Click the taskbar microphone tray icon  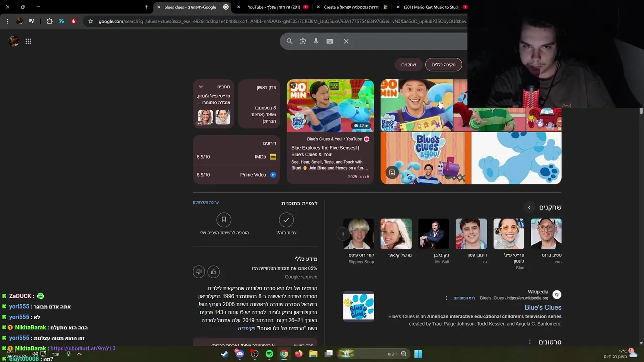[69, 354]
